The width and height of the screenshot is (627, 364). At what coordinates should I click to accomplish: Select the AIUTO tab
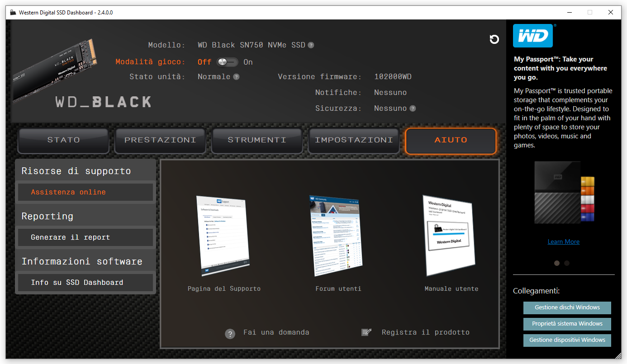(451, 140)
